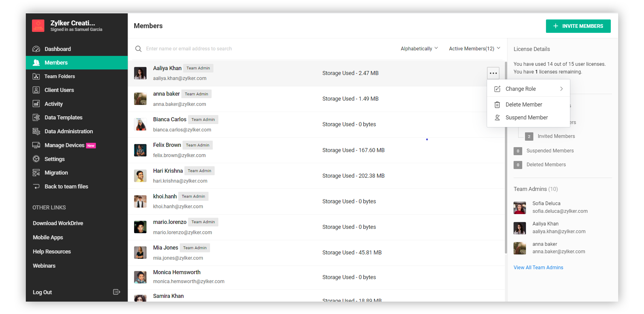Click the Log Out exit icon
The height and width of the screenshot is (314, 644).
[116, 292]
